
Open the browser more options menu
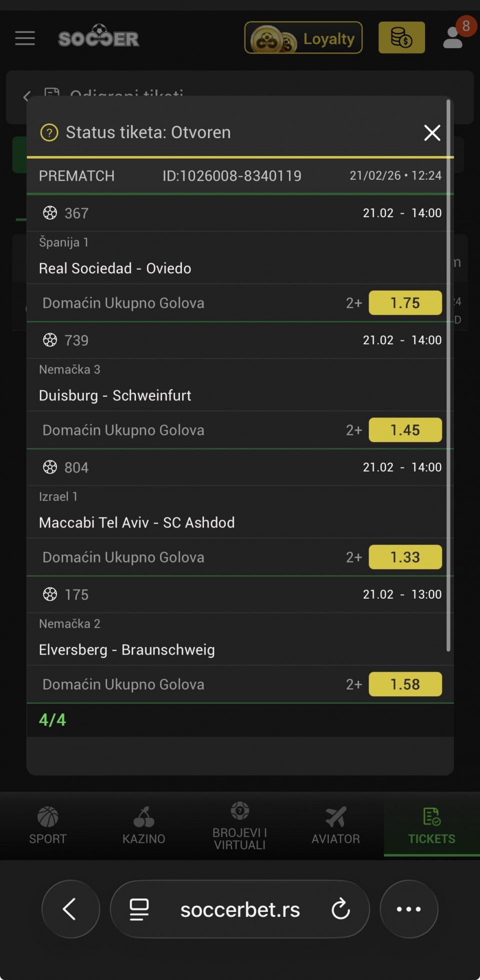409,909
